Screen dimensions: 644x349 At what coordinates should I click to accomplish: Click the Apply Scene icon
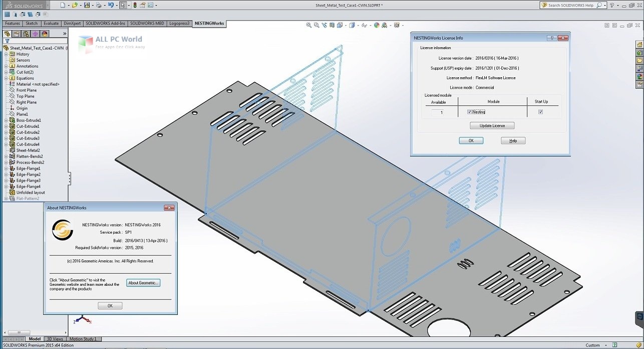pyautogui.click(x=384, y=25)
